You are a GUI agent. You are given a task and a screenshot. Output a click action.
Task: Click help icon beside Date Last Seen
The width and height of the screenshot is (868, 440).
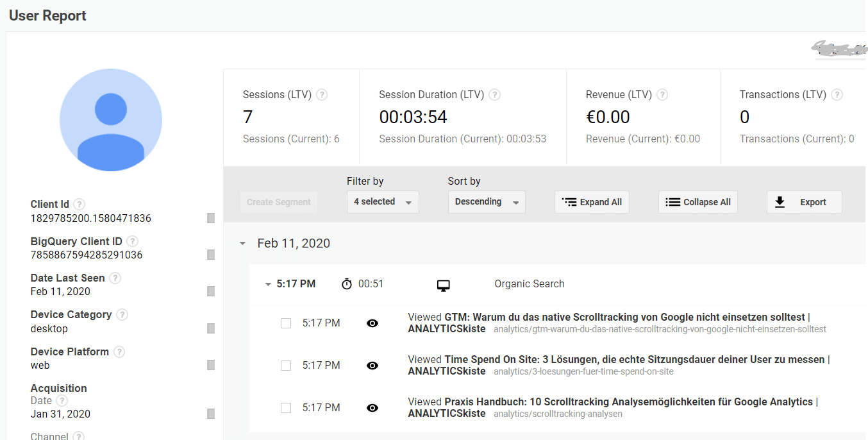click(x=115, y=278)
